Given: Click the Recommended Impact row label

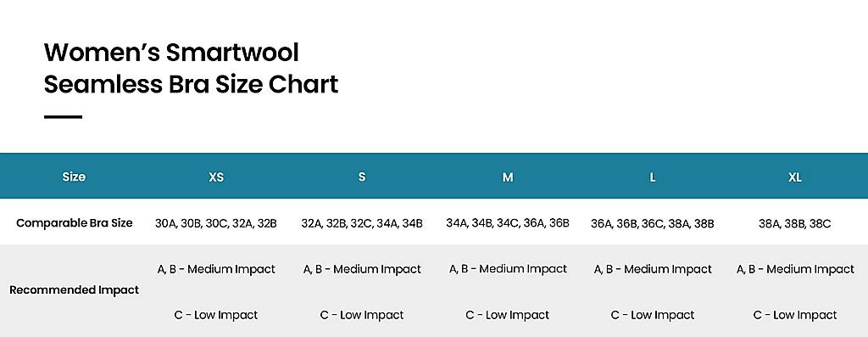Looking at the screenshot, I should click(x=75, y=289).
